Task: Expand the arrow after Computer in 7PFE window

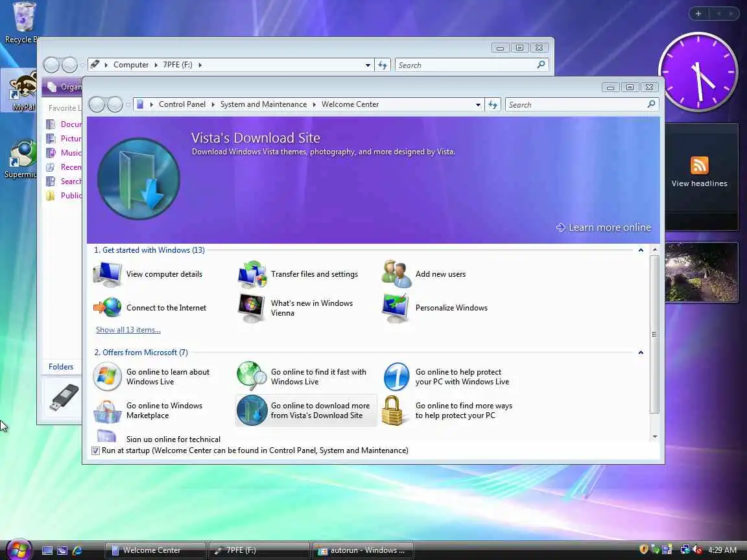Action: pos(156,65)
